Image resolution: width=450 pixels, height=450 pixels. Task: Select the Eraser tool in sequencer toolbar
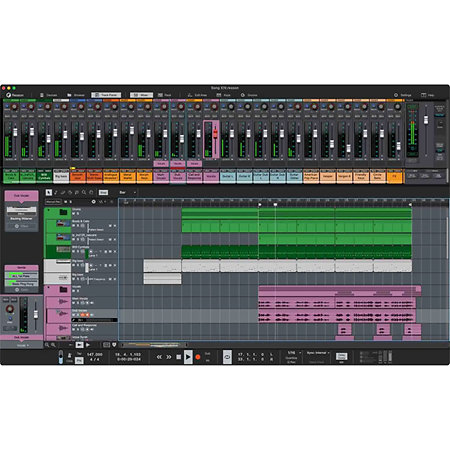63,192
